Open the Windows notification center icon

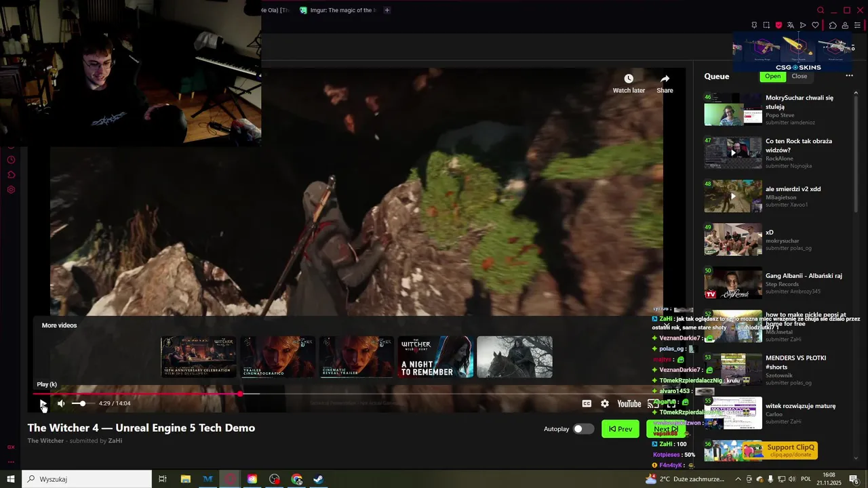tap(854, 479)
